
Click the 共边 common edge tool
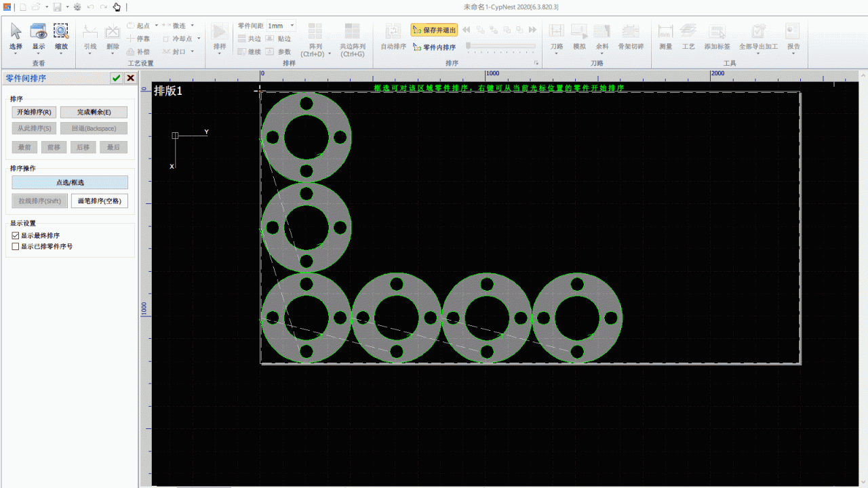click(249, 39)
